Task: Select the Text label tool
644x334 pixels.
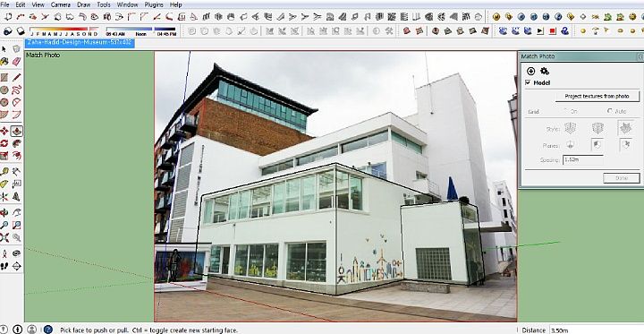Action: pyautogui.click(x=16, y=184)
